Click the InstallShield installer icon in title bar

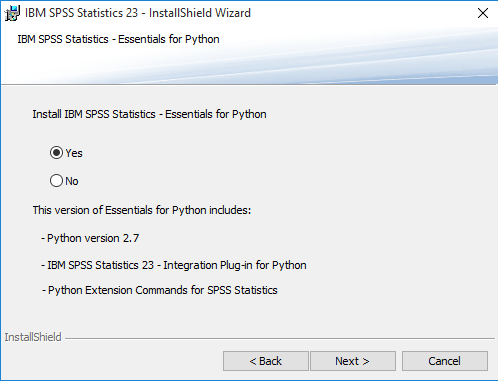click(x=12, y=13)
